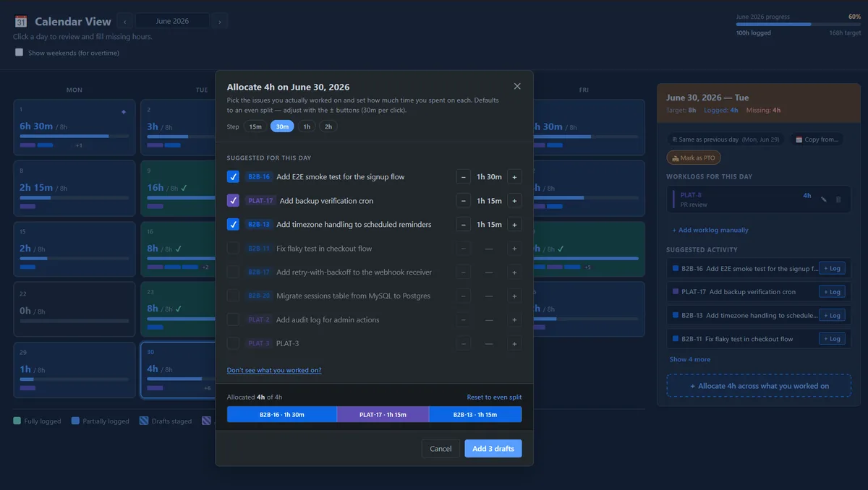Screen dimensions: 868x490
Task: Select 15m step size
Action: [x=255, y=126]
